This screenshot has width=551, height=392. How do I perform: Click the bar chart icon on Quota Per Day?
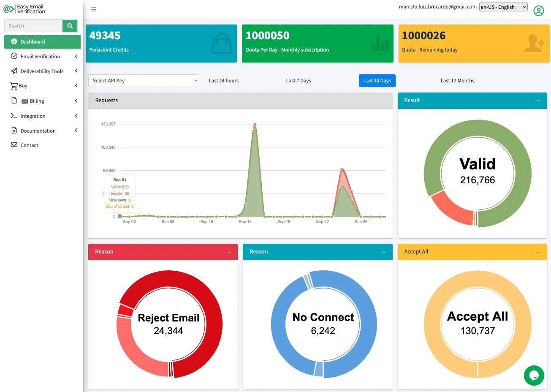click(x=380, y=43)
